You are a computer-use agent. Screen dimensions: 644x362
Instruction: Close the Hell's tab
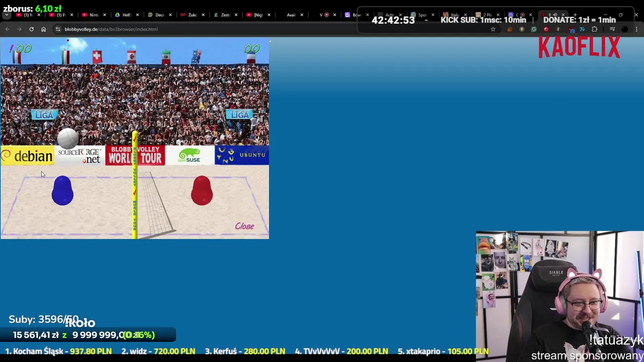tap(137, 15)
